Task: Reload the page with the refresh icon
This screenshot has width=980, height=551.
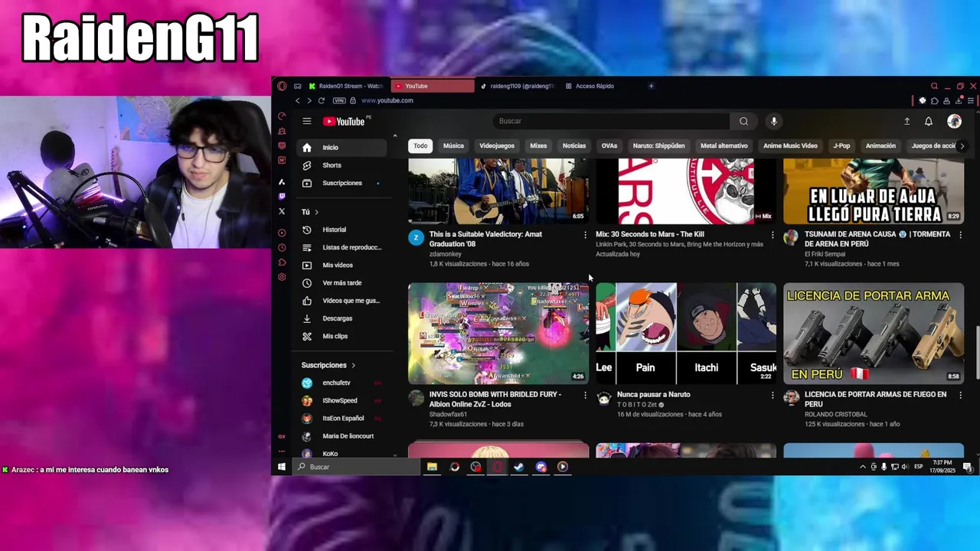Action: click(322, 100)
